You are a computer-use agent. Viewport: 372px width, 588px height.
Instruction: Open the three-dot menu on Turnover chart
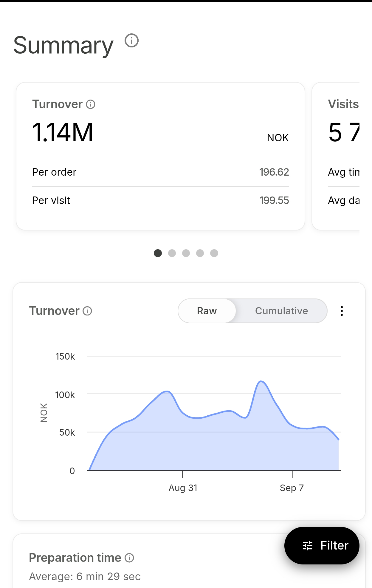(342, 311)
